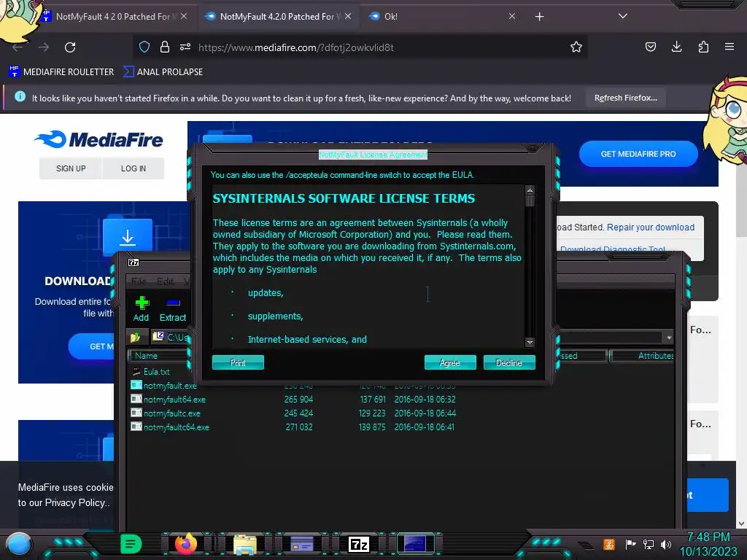Click the Decline button in license dialog
This screenshot has width=747, height=560.
(x=508, y=362)
